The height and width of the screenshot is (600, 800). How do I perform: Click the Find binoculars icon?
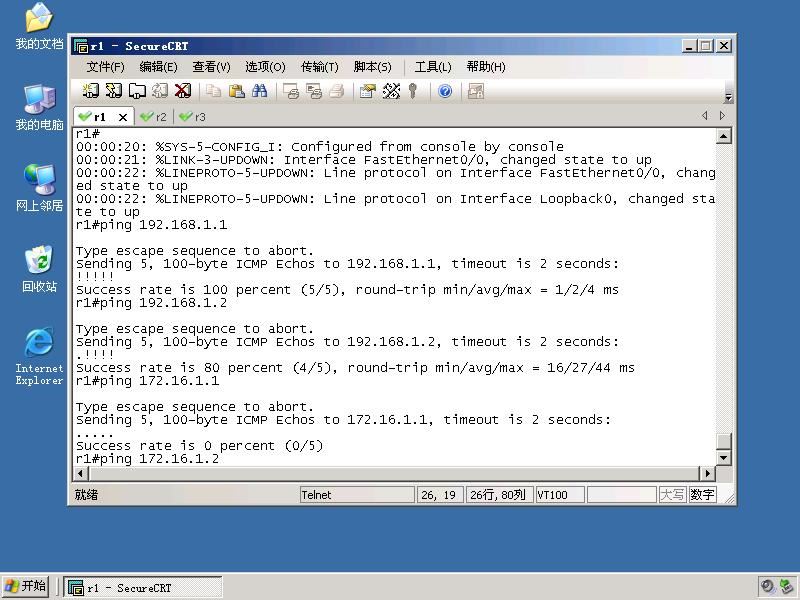[x=259, y=91]
